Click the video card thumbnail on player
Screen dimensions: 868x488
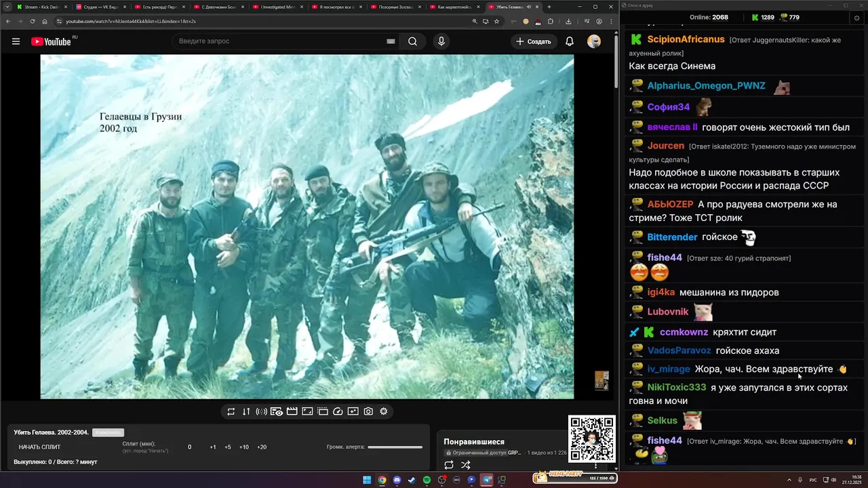click(x=601, y=380)
